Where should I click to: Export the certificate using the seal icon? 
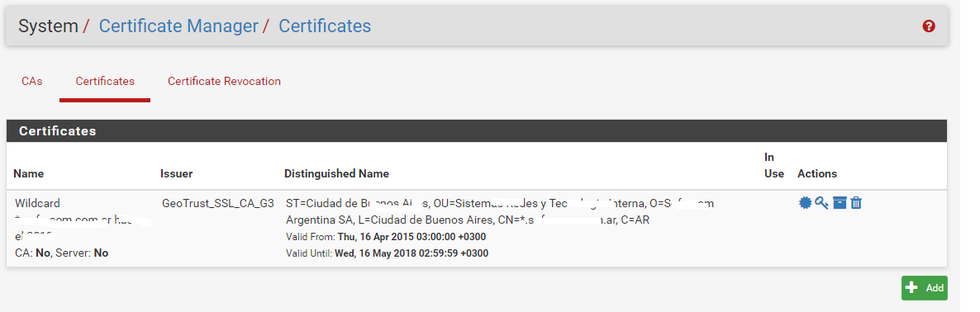[x=805, y=203]
